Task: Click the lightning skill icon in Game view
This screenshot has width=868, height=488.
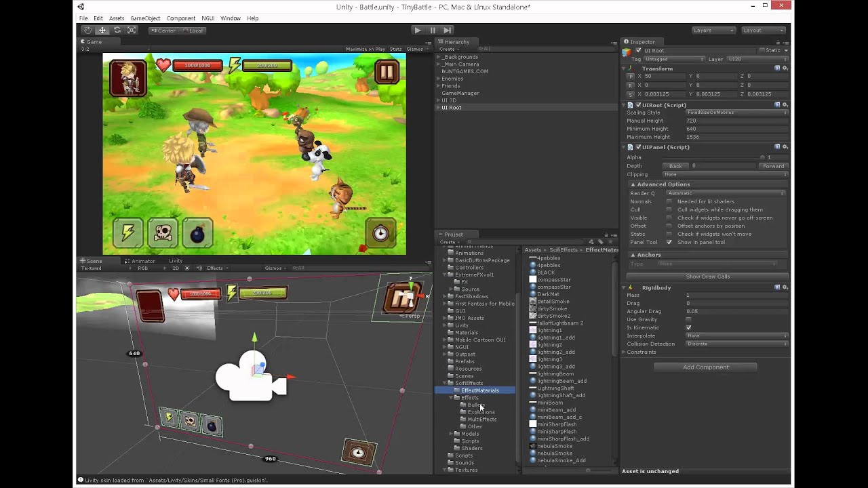Action: point(127,232)
